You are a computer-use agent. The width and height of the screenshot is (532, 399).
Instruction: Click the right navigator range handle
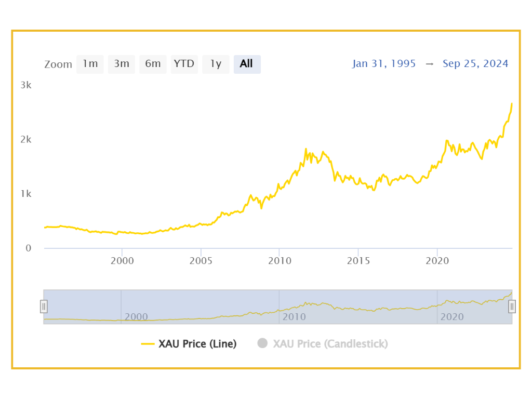click(512, 307)
